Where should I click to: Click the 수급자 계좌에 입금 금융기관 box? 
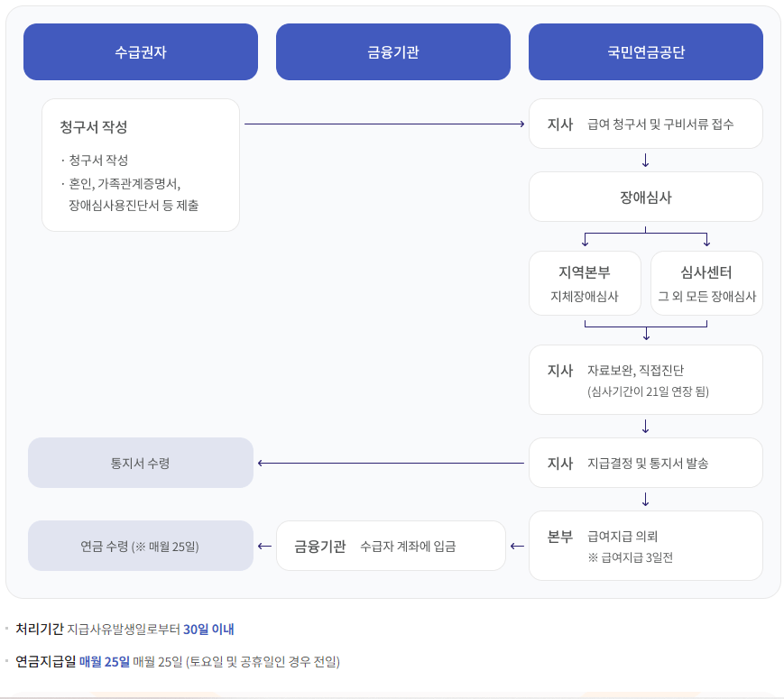coord(392,545)
